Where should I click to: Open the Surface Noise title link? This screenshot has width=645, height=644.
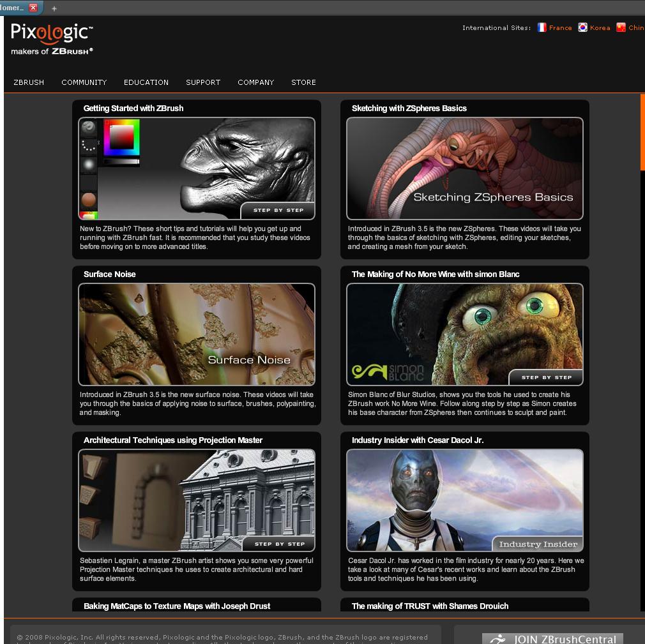click(x=109, y=274)
